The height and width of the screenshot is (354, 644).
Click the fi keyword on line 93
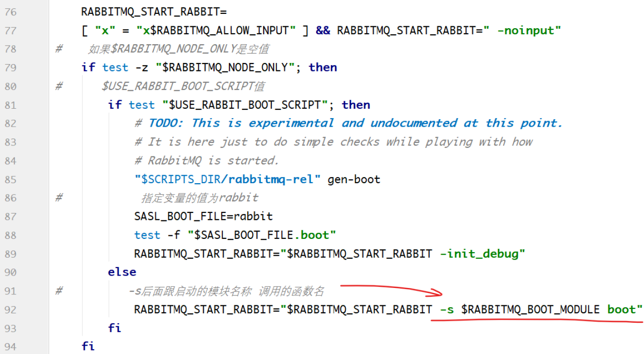point(115,328)
